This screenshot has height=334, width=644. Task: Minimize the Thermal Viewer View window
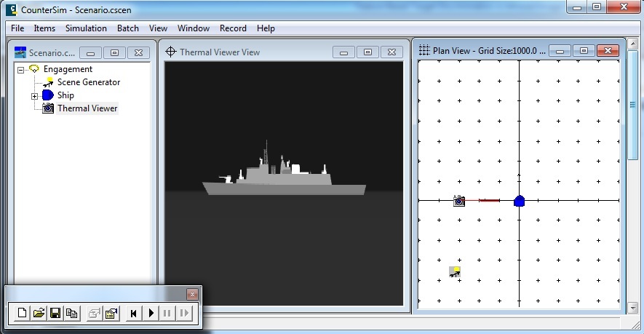click(343, 52)
